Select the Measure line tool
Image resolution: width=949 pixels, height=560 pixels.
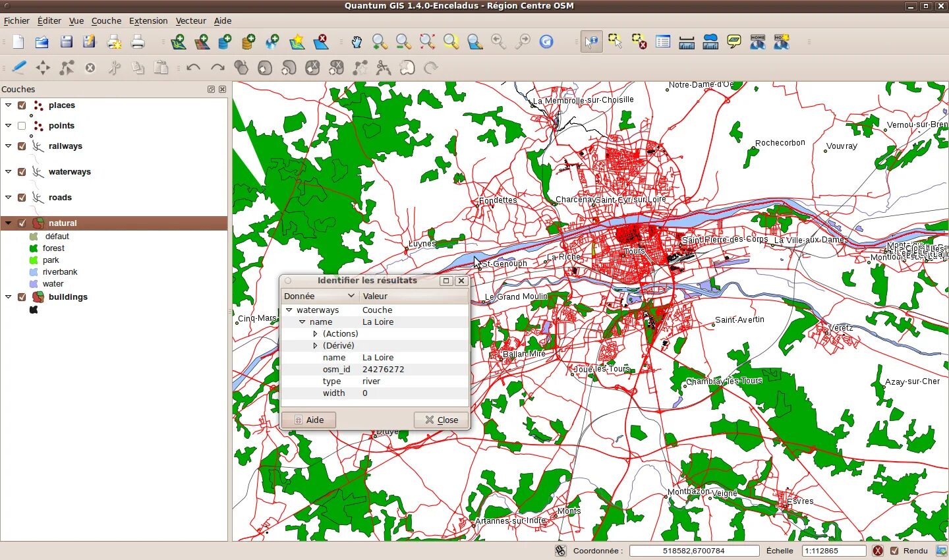(x=687, y=42)
